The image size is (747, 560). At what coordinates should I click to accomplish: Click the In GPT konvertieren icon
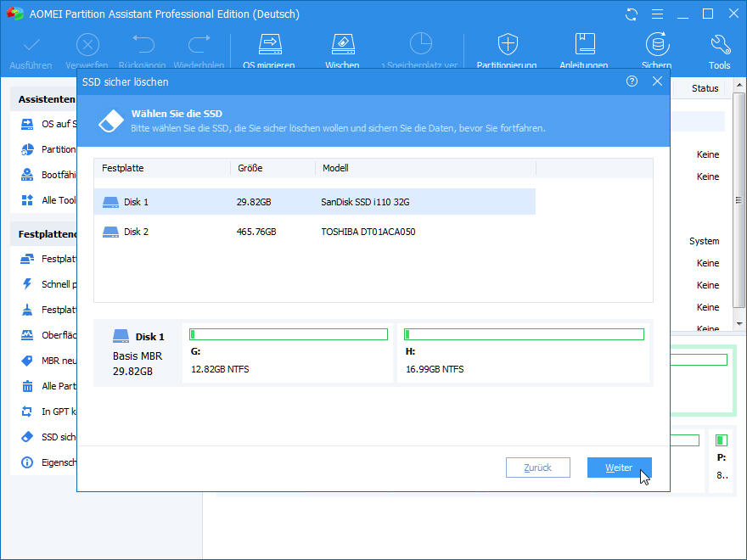click(27, 412)
